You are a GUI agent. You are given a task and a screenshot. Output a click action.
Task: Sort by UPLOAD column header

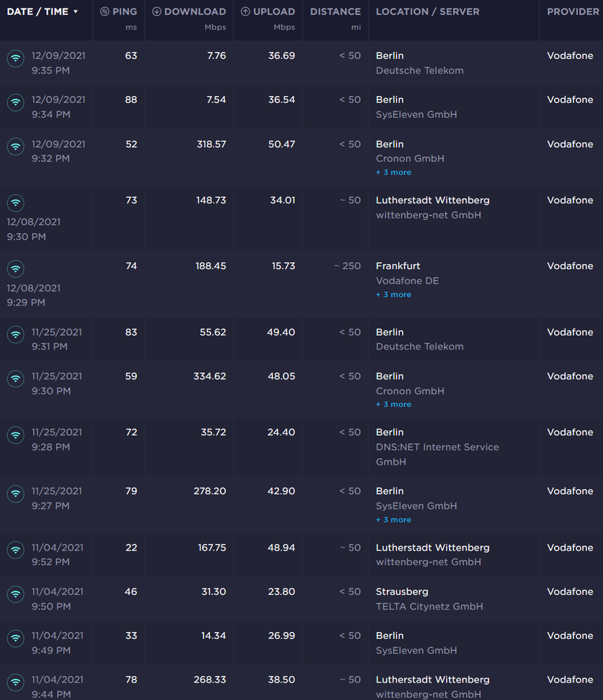tap(274, 12)
